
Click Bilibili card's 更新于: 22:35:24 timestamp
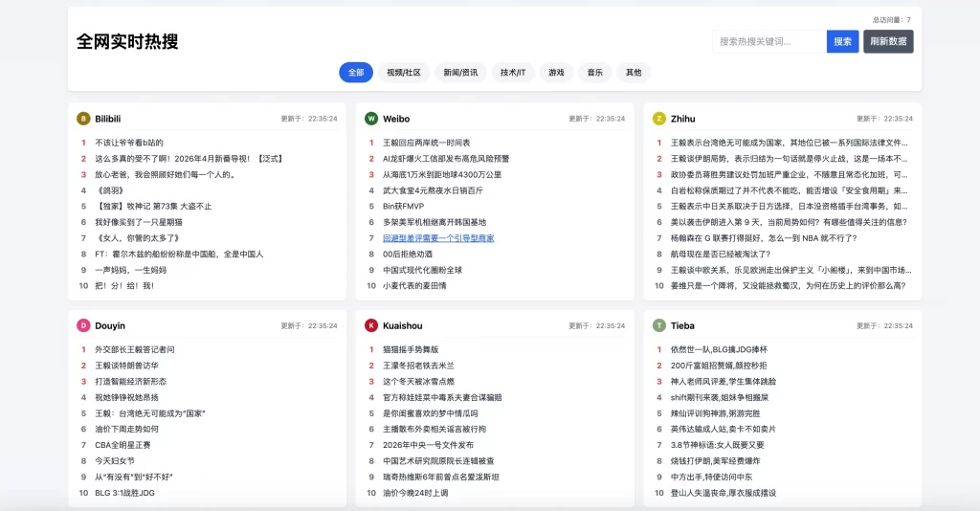(309, 119)
